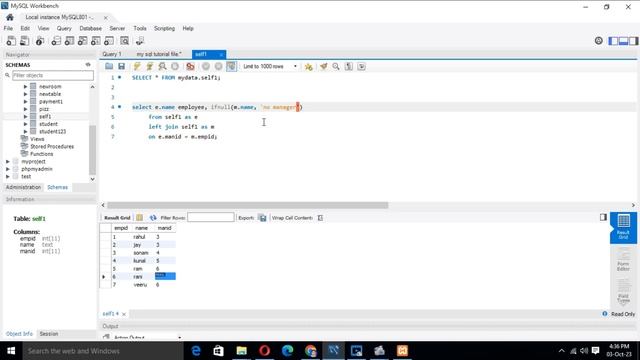The image size is (640, 360).
Task: Execute query with lightning bolt icon
Action: pos(137,66)
